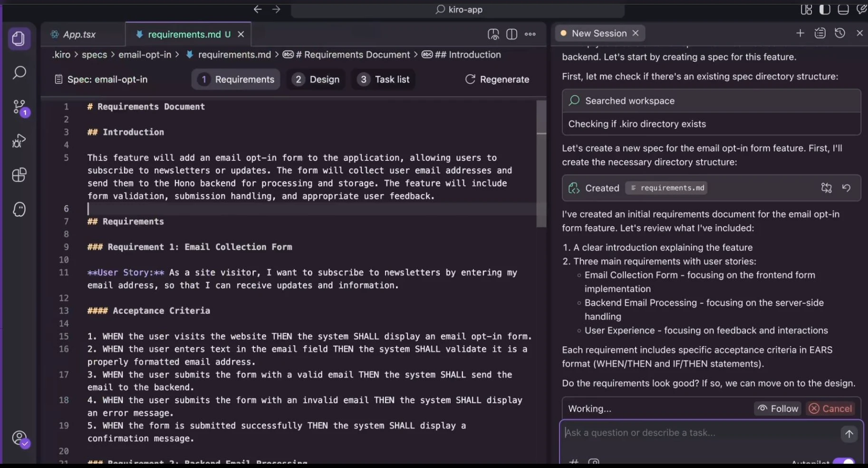Open Source Control with one pending change
Image resolution: width=868 pixels, height=468 pixels.
20,107
